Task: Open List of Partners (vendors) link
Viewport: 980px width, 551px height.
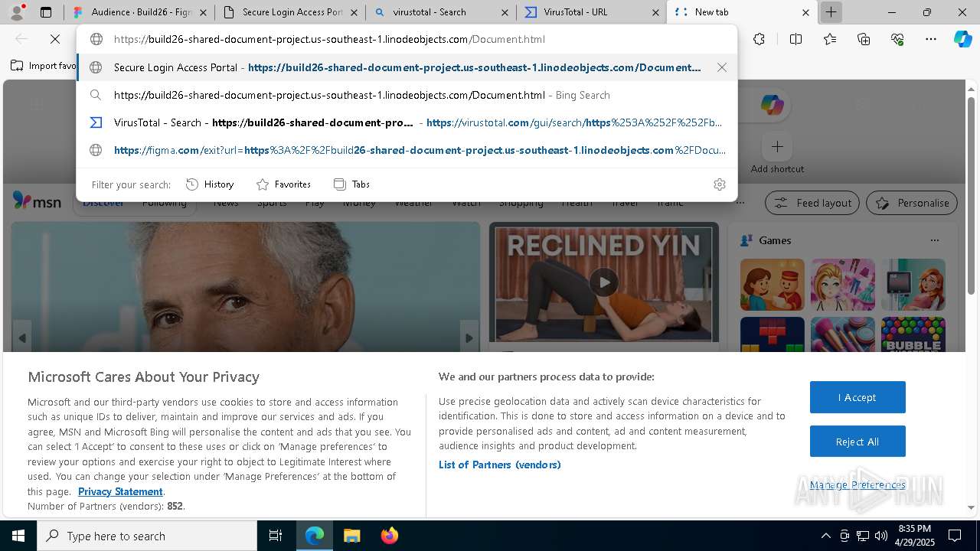Action: click(500, 465)
